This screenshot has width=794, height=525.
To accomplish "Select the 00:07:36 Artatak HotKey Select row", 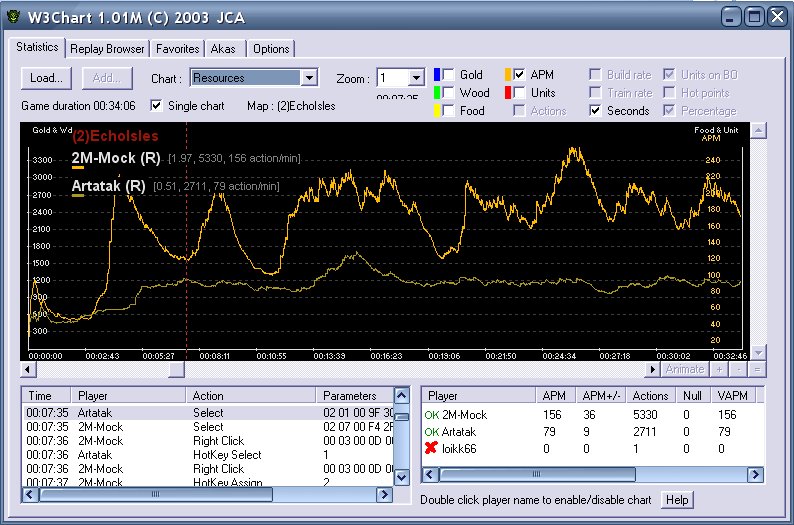I will [208, 455].
